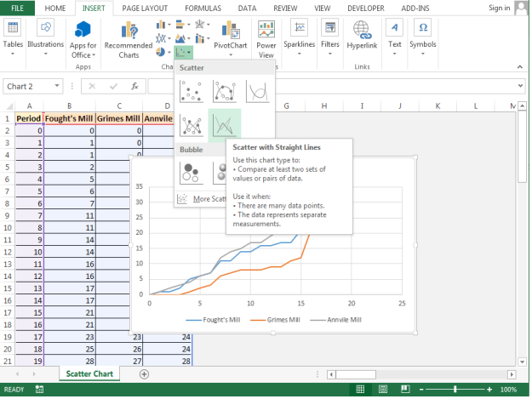Click the vertical scrollbar down arrow
Viewport: 532px width, 399px height.
coord(522,362)
